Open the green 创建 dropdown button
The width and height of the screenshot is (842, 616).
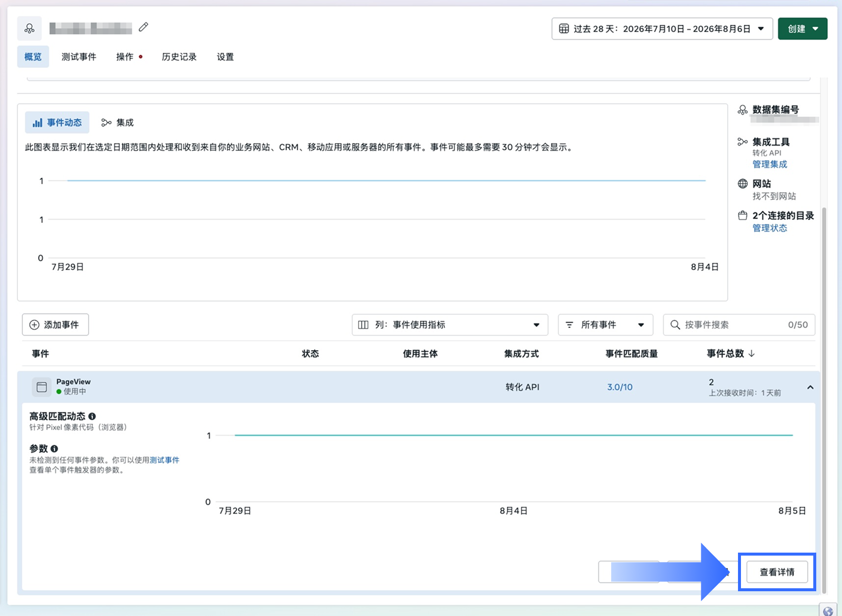click(802, 29)
